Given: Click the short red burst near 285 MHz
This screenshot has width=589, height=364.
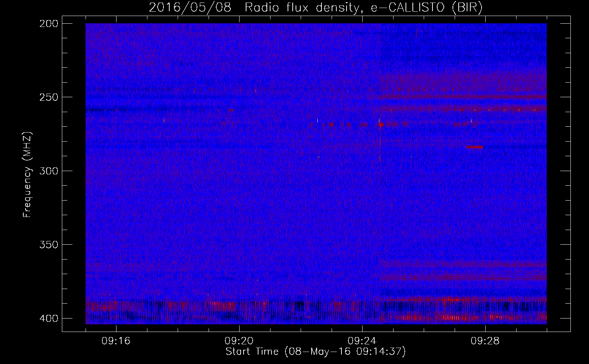Looking at the screenshot, I should [475, 147].
